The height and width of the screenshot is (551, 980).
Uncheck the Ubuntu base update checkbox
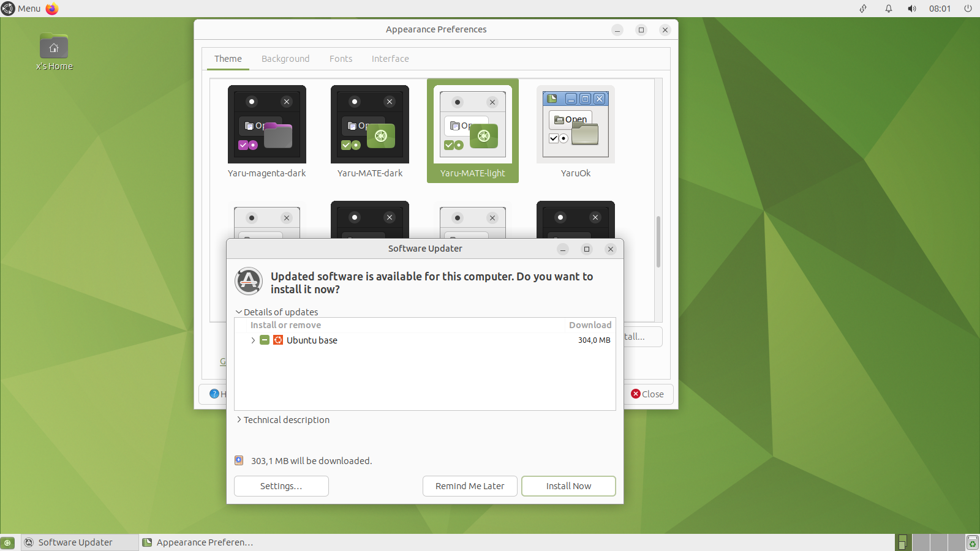tap(264, 340)
